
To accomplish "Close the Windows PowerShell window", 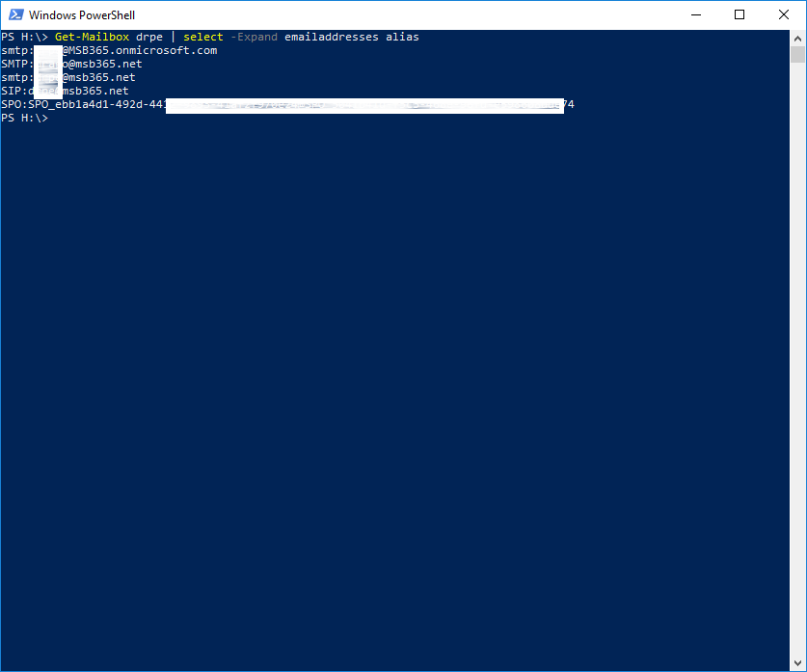I will pyautogui.click(x=784, y=14).
